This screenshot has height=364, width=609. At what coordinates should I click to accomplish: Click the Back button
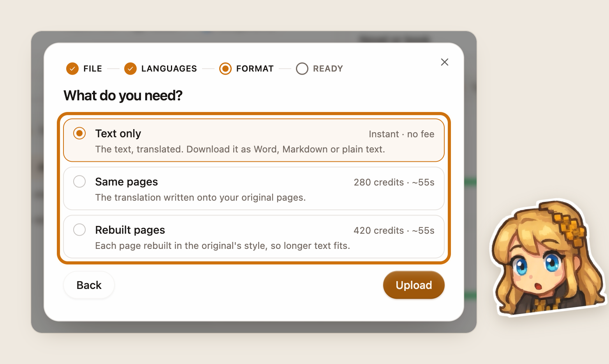[89, 285]
